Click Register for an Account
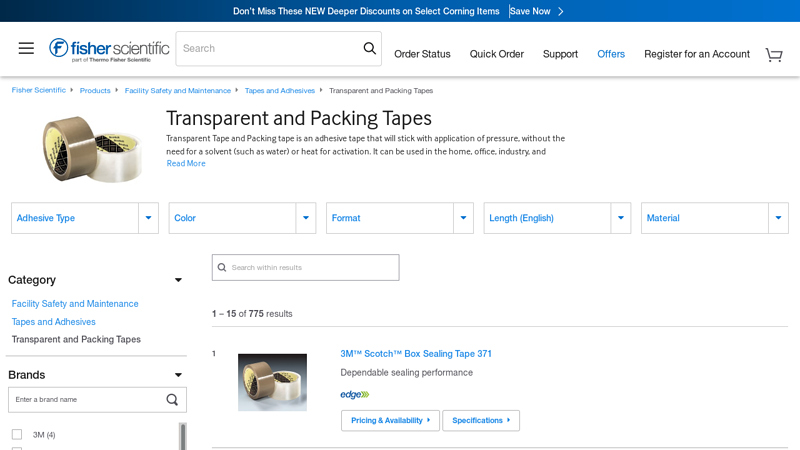This screenshot has width=800, height=450. (x=697, y=54)
